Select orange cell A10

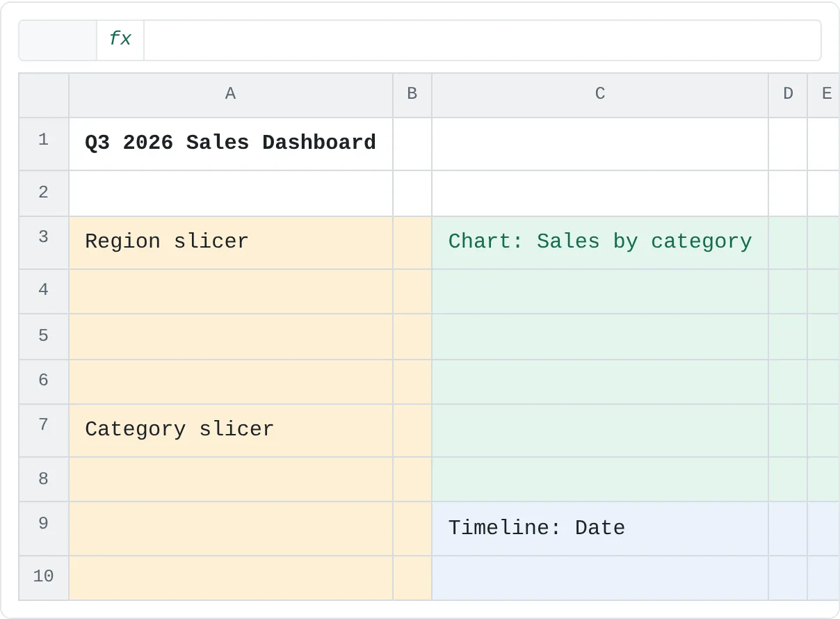pos(231,578)
